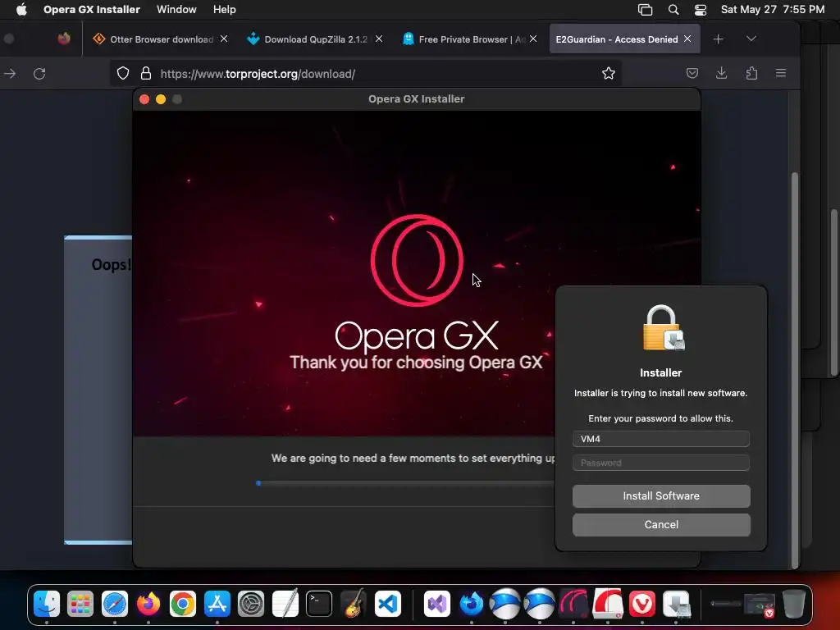Expand the list all tabs chevron

pyautogui.click(x=751, y=39)
